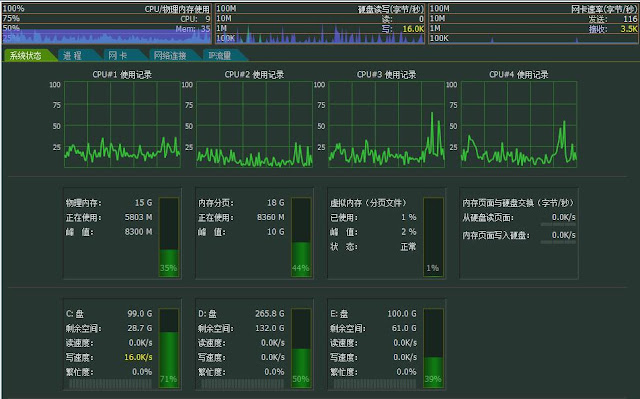Click the top disk 读: 0 reading
640x399 pixels.
(x=402, y=19)
